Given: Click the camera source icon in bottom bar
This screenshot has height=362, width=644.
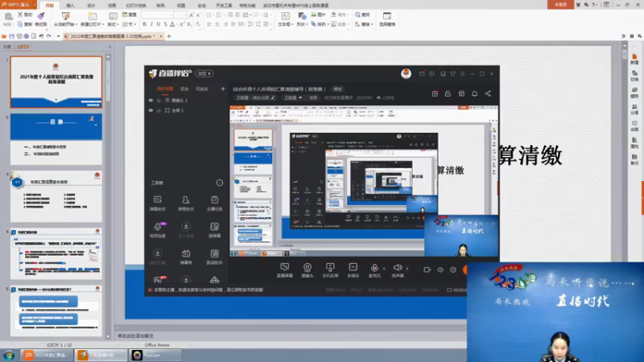Looking at the screenshot, I should [308, 267].
